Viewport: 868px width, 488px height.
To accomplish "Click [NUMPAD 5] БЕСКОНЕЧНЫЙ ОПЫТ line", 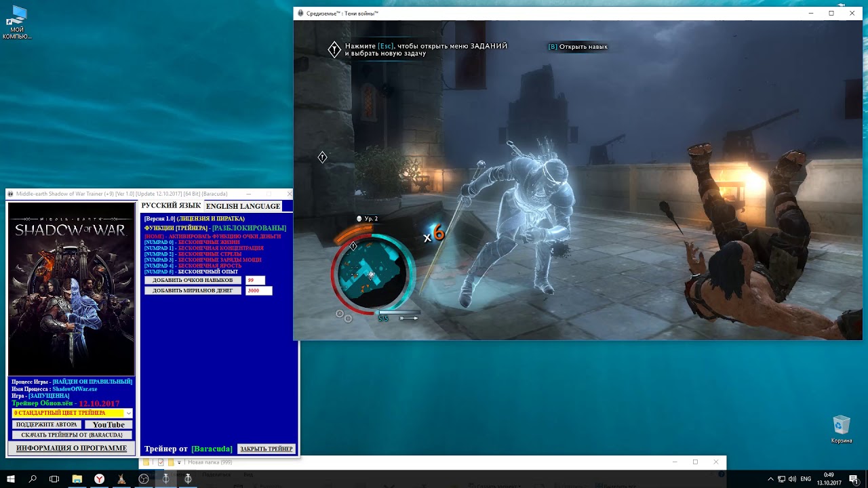I will pyautogui.click(x=191, y=272).
